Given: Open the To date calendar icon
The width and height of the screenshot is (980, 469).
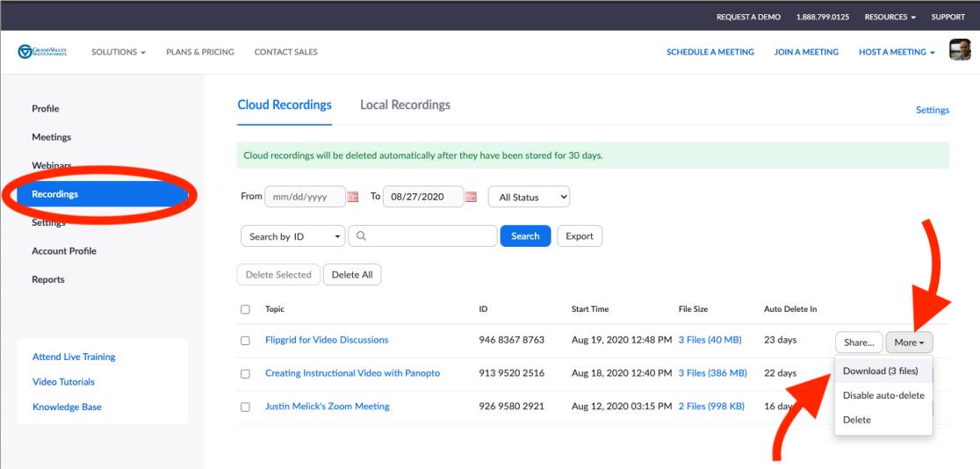Looking at the screenshot, I should [471, 197].
